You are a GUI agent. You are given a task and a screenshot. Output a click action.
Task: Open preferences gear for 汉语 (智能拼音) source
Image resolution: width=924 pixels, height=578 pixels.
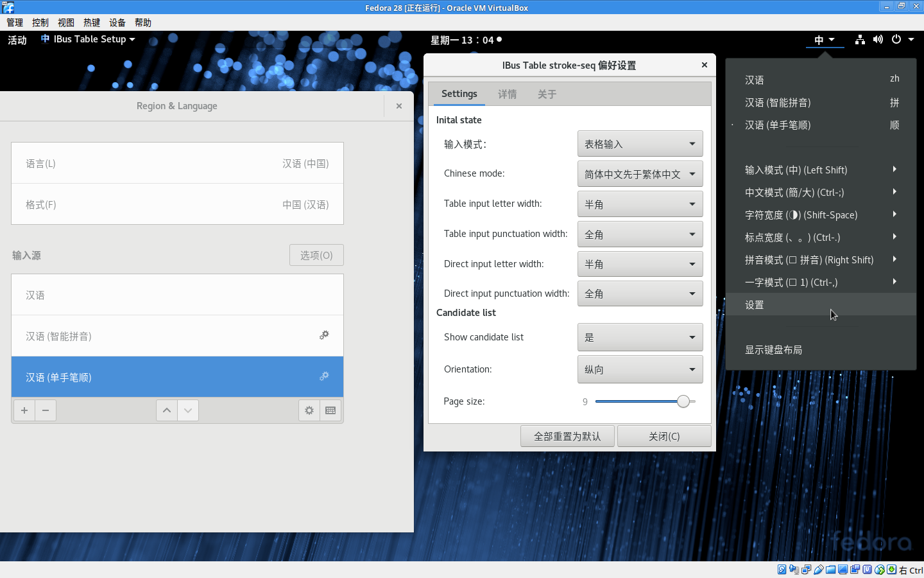coord(324,335)
